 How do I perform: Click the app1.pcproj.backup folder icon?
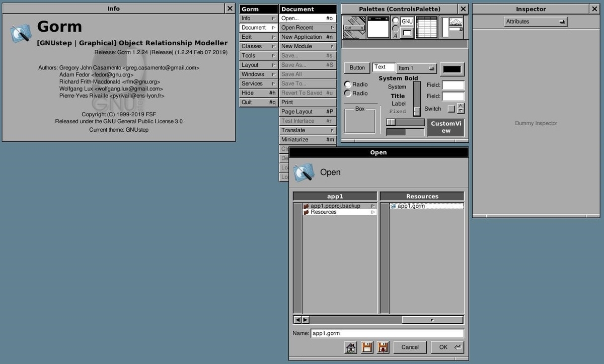306,206
